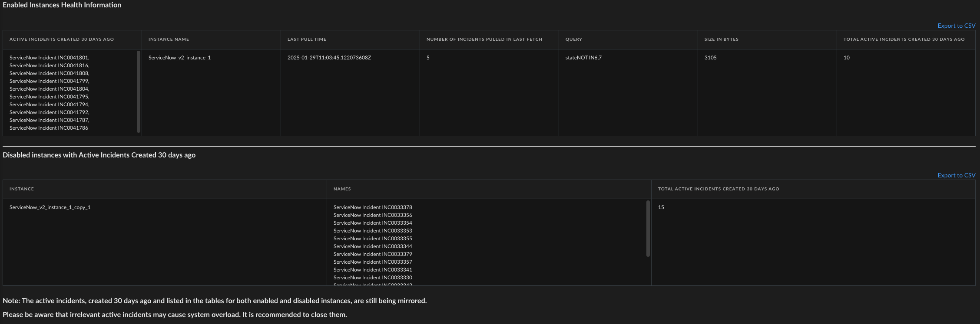Screen dimensions: 980x324
Task: Click the Instance Name column header
Action: 169,39
